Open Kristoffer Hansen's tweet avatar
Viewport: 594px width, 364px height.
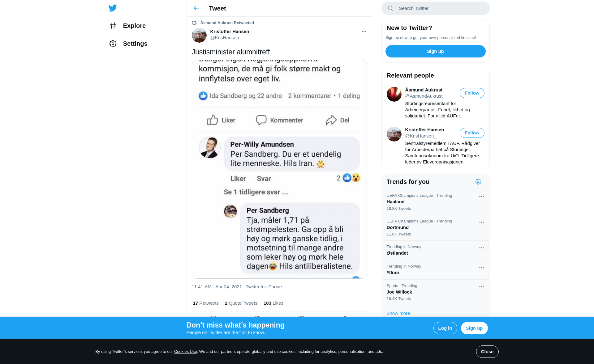[x=199, y=35]
